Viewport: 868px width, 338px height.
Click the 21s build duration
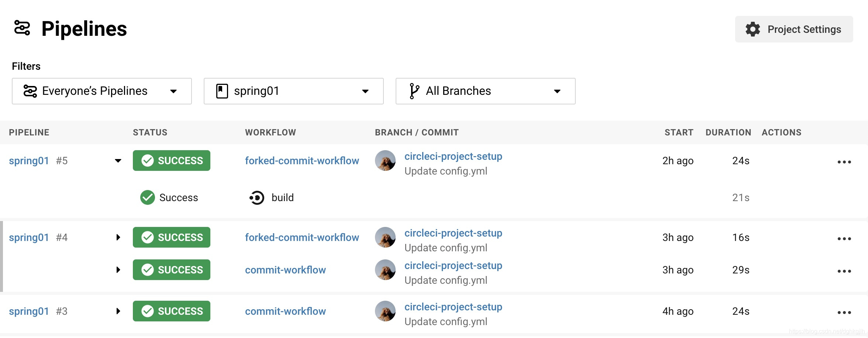click(x=741, y=198)
